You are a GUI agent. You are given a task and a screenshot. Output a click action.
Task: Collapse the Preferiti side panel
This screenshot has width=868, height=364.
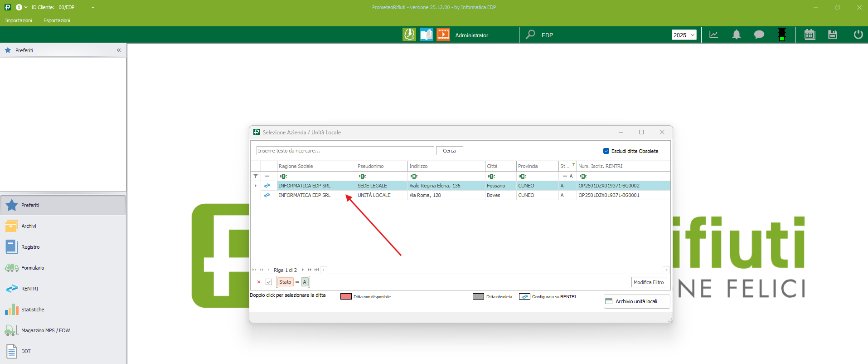[x=119, y=50]
